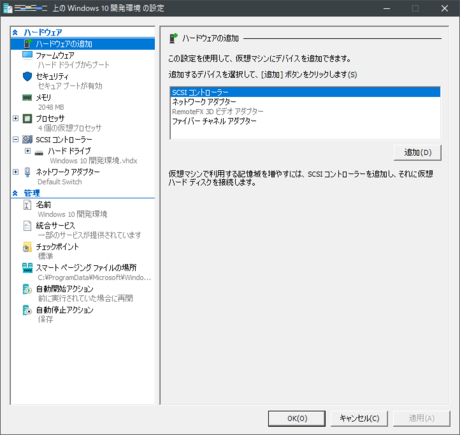Choose SCSI コントローラー in the device list

pos(305,92)
